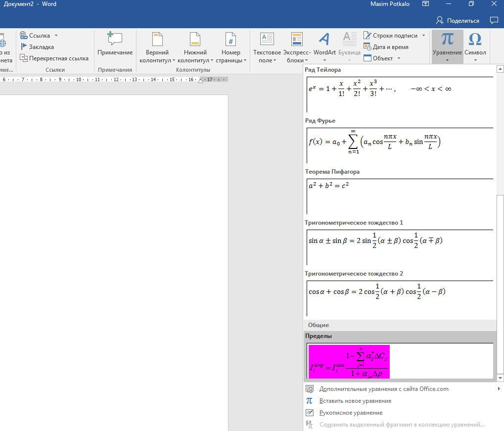The width and height of the screenshot is (504, 431).
Task: Click the Link (Ссылка) icon
Action: (23, 36)
